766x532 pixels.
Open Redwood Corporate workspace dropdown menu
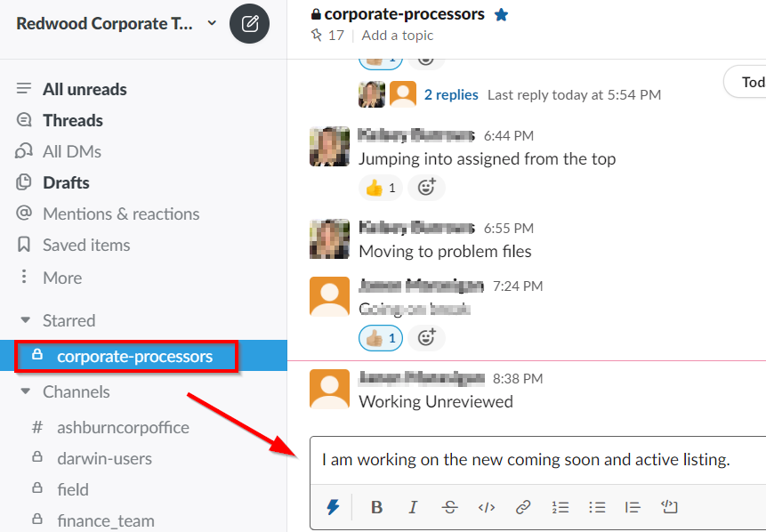point(117,23)
